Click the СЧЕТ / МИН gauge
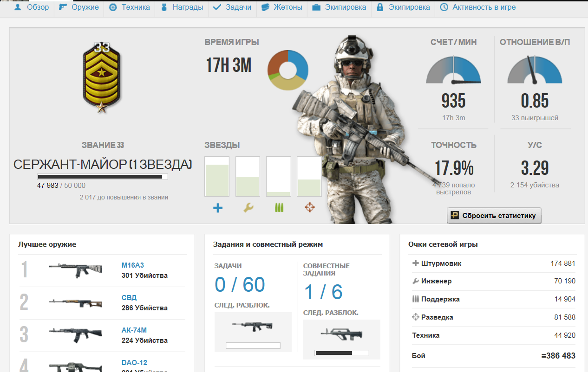This screenshot has width=588, height=372. [453, 71]
